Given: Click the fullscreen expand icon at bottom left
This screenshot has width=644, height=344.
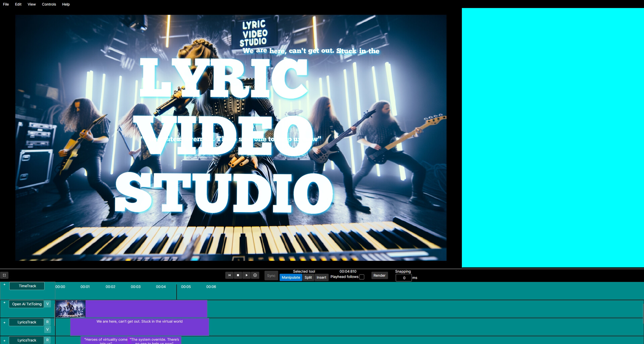Looking at the screenshot, I should [4, 275].
